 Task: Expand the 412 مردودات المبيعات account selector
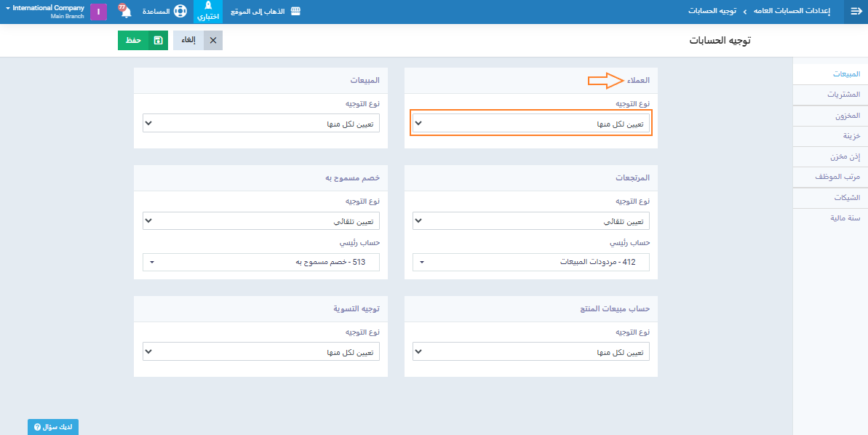530,262
